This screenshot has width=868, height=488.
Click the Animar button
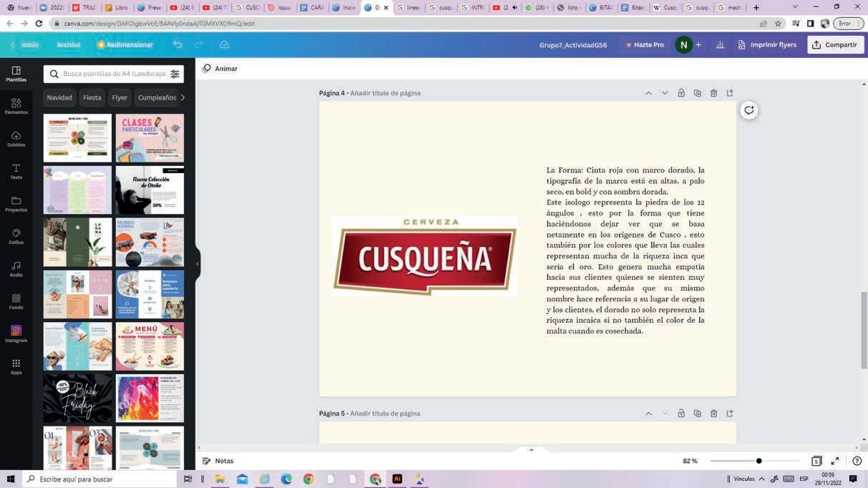tap(219, 69)
